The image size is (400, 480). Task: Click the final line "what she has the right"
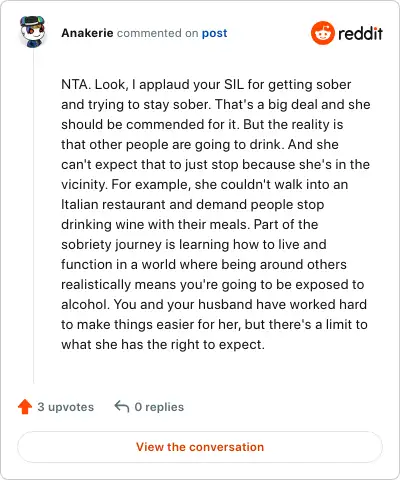coord(163,344)
